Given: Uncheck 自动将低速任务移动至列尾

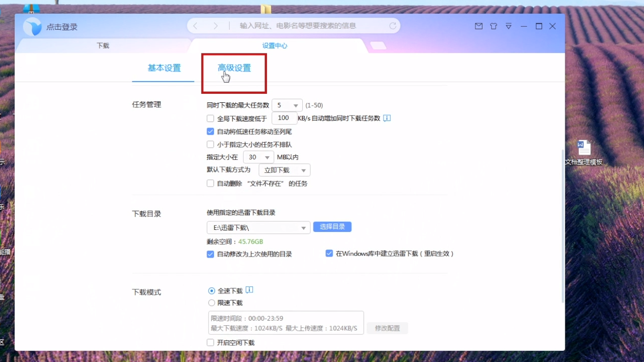Looking at the screenshot, I should pos(210,132).
